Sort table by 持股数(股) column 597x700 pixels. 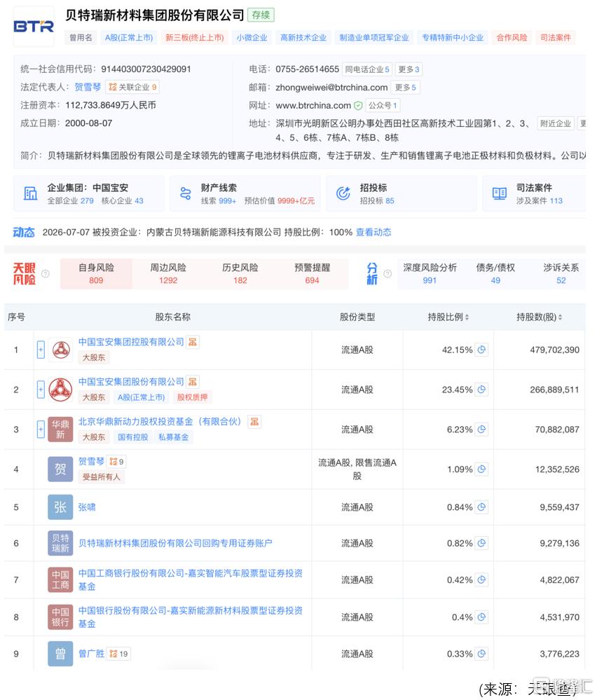pyautogui.click(x=539, y=317)
